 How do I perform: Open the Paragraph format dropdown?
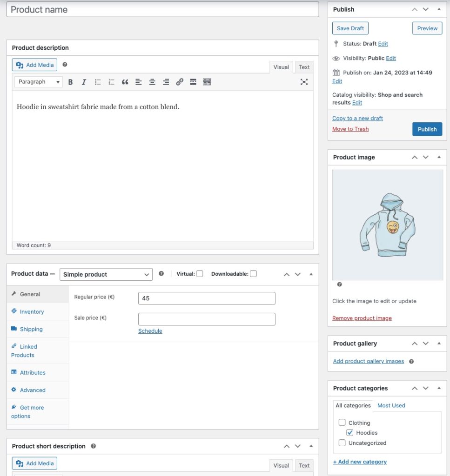click(39, 82)
